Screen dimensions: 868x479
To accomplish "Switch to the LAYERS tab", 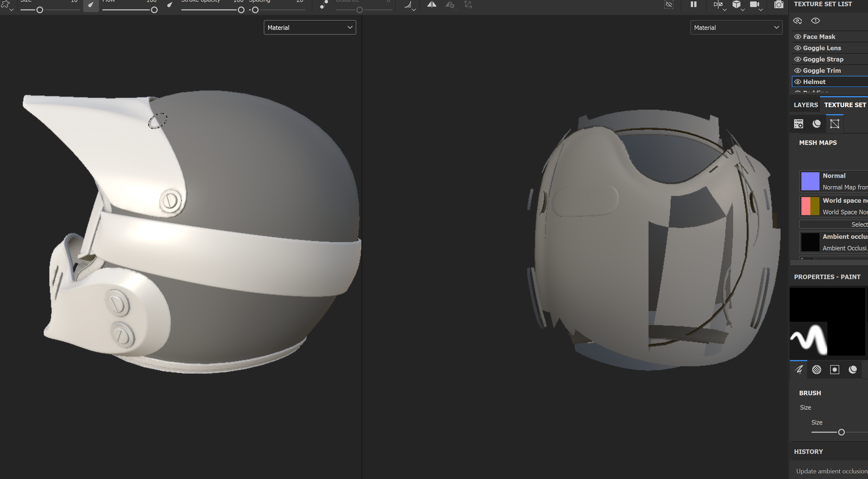I will point(806,105).
